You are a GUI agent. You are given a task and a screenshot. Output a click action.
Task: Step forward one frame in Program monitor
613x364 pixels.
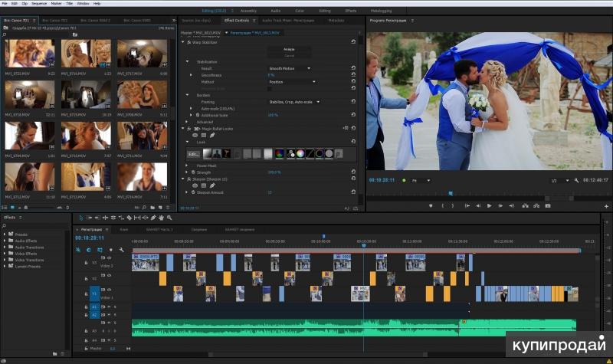(x=500, y=205)
